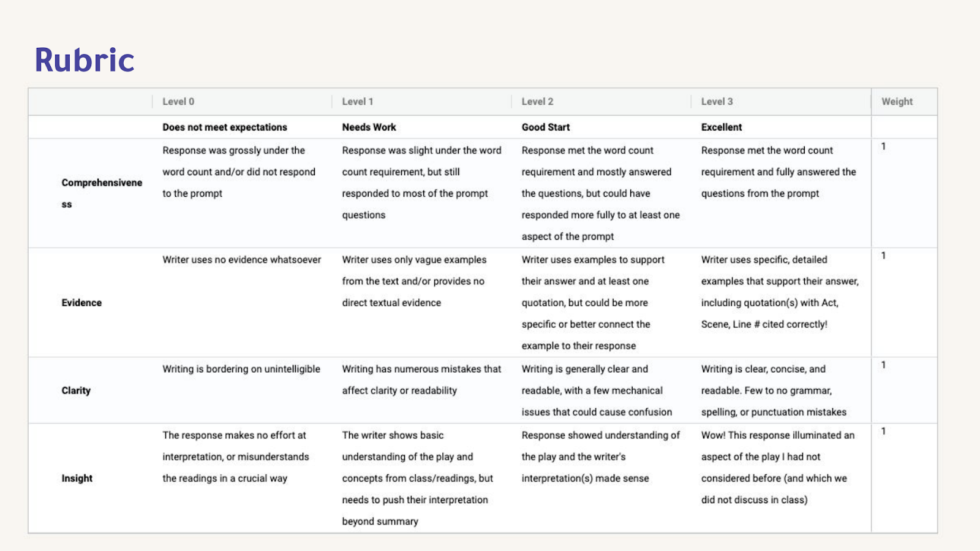Click the weight value in the Insight row
Image resolution: width=980 pixels, height=551 pixels.
click(x=883, y=431)
